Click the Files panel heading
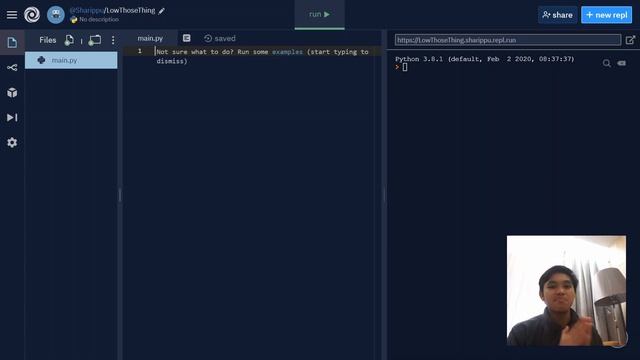Screen dimensions: 640x360 click(x=47, y=40)
